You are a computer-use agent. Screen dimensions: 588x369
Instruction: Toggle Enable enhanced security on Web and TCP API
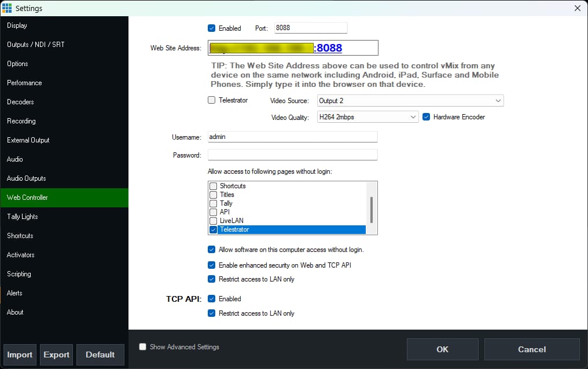click(x=211, y=265)
